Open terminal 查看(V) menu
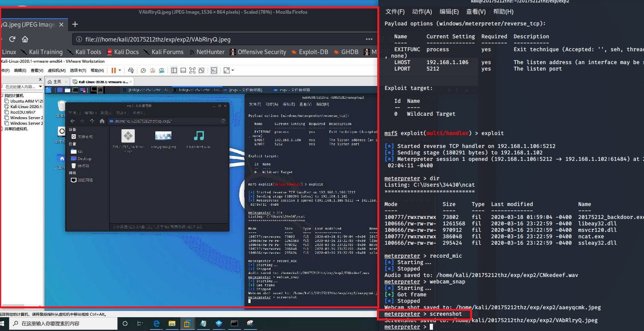The image size is (644, 331). (x=476, y=12)
